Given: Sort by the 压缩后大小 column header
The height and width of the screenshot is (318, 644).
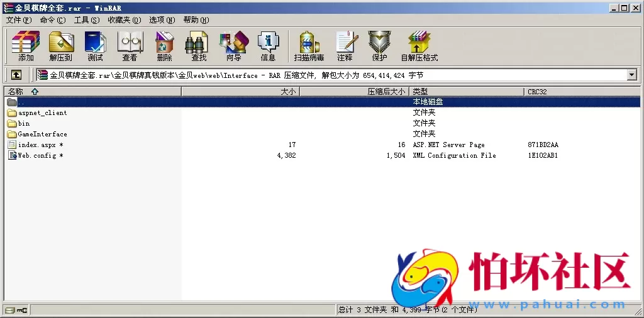Looking at the screenshot, I should tap(355, 92).
